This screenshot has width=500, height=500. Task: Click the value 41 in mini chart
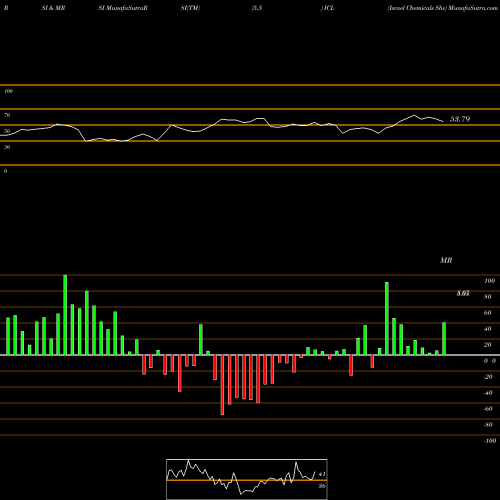coord(322,474)
